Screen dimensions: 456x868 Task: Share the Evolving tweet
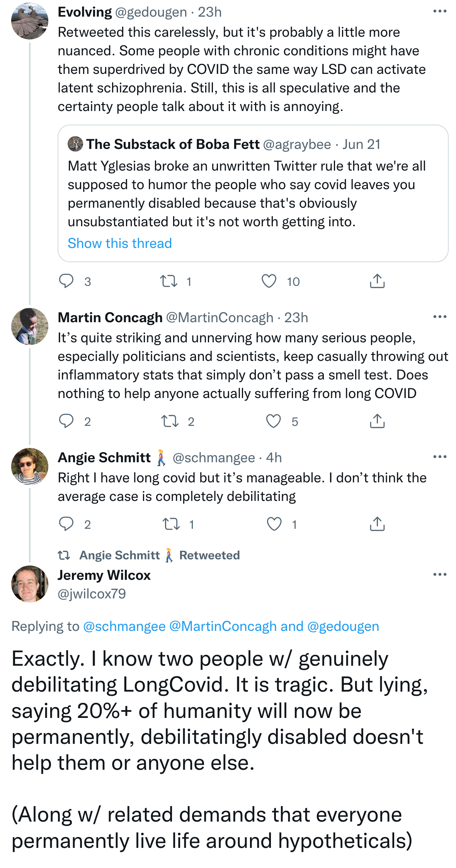tap(377, 281)
